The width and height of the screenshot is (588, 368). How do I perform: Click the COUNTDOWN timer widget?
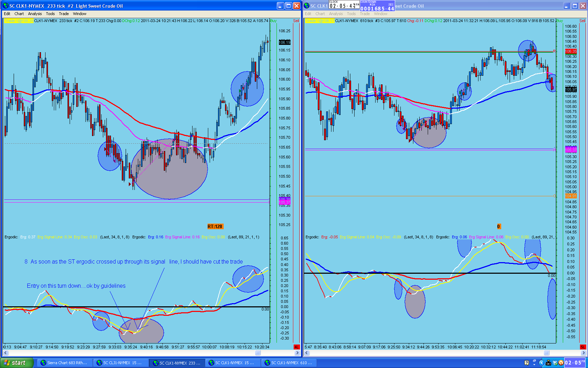(x=377, y=6)
